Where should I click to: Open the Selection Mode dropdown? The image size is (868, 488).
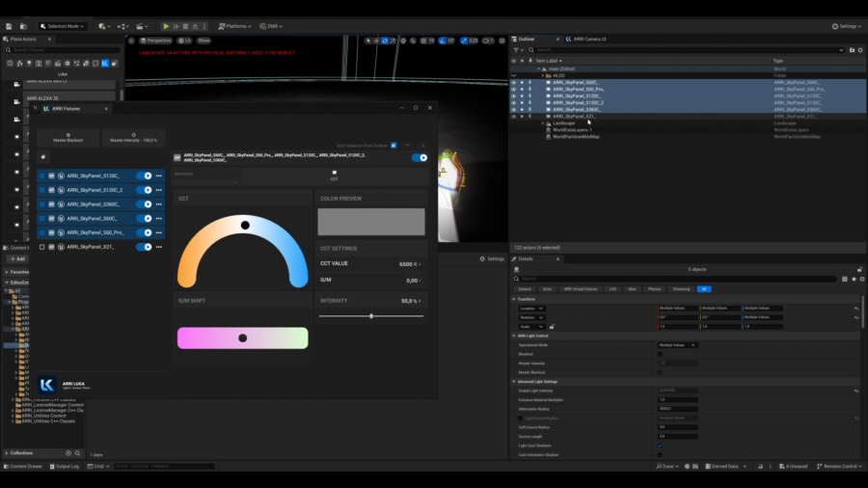[x=62, y=26]
